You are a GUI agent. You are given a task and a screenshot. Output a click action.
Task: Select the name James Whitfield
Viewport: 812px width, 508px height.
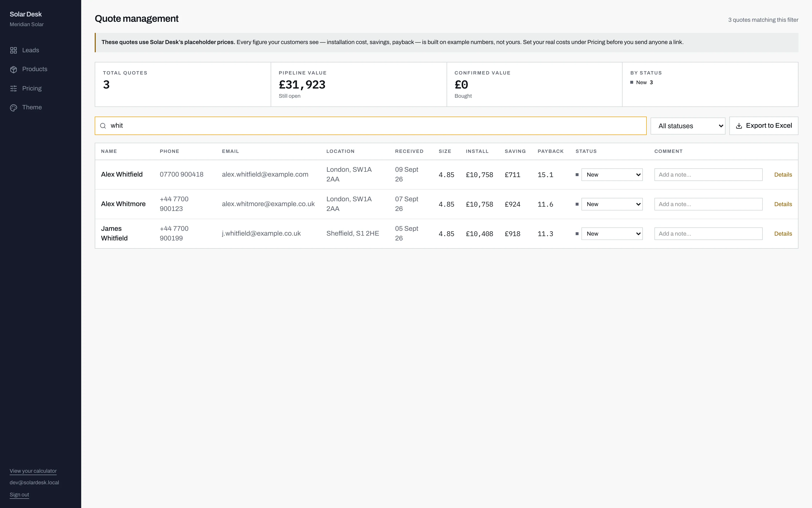tap(114, 233)
